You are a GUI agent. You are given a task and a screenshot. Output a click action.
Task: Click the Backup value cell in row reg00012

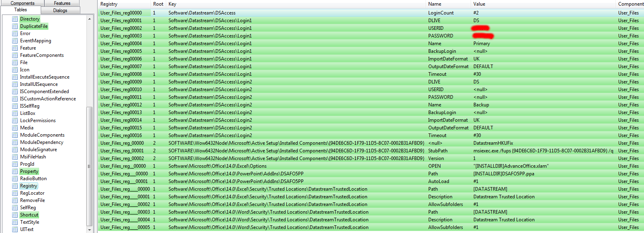(x=481, y=105)
